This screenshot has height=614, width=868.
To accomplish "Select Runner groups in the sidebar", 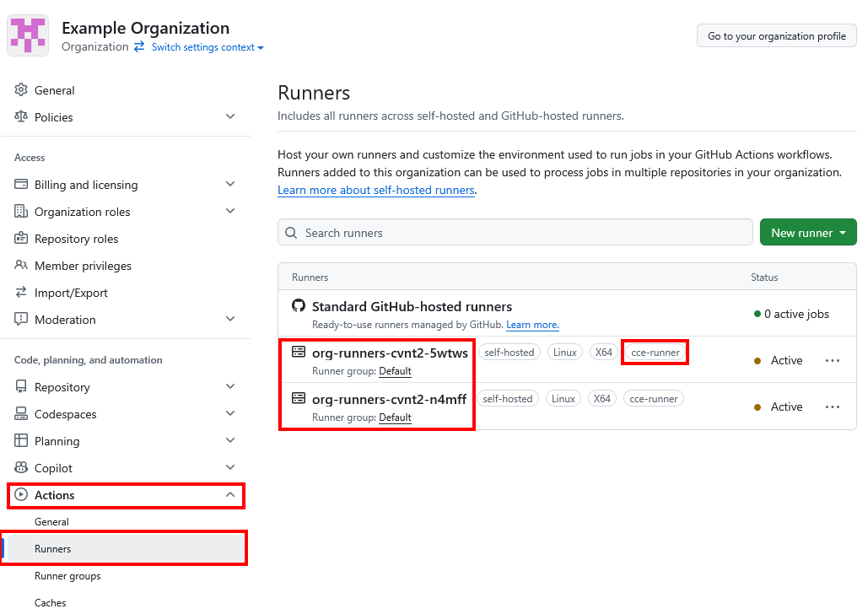I will [67, 576].
